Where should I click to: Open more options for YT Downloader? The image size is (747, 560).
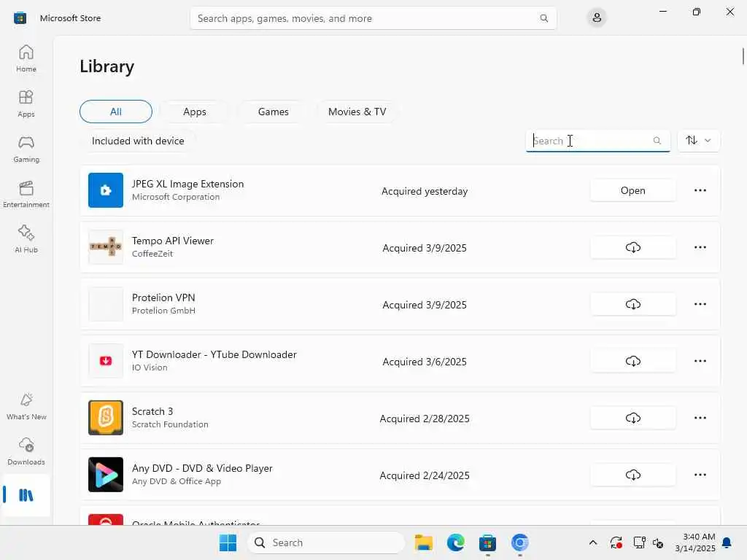click(700, 361)
